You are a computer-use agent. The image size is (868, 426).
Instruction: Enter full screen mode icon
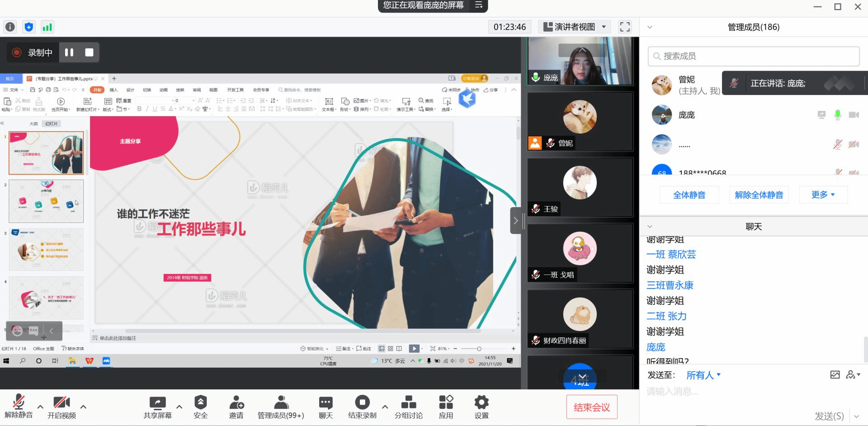tap(625, 27)
